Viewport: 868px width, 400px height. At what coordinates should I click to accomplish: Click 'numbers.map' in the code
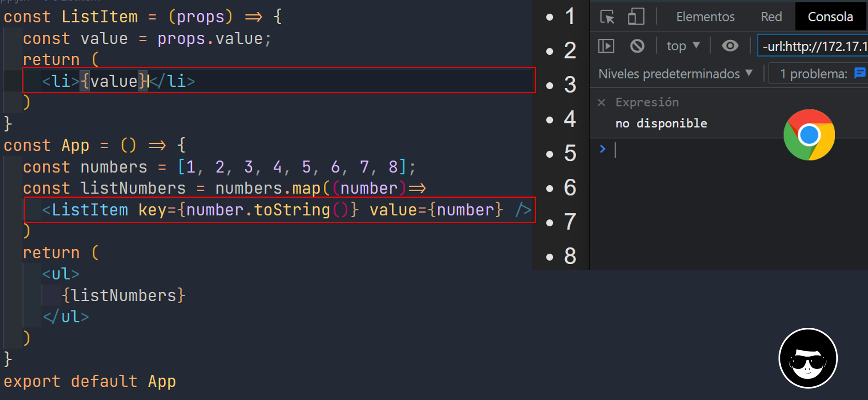[x=268, y=188]
